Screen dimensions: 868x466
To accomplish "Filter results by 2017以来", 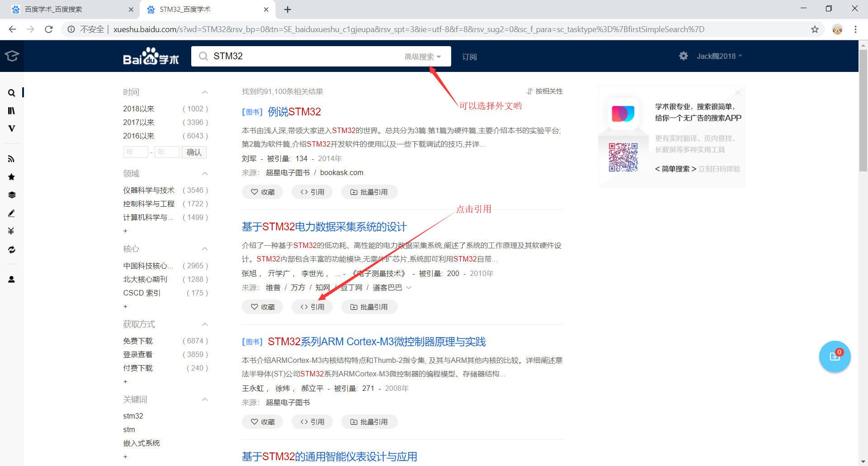I will pos(139,123).
